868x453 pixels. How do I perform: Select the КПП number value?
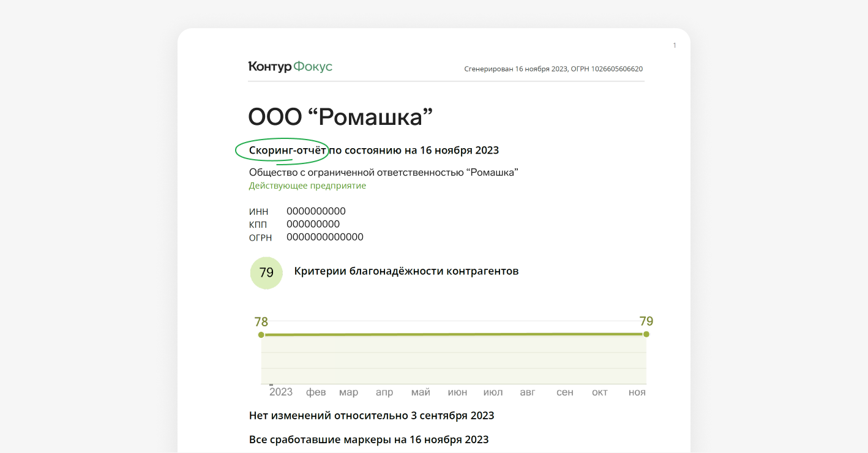pyautogui.click(x=313, y=224)
